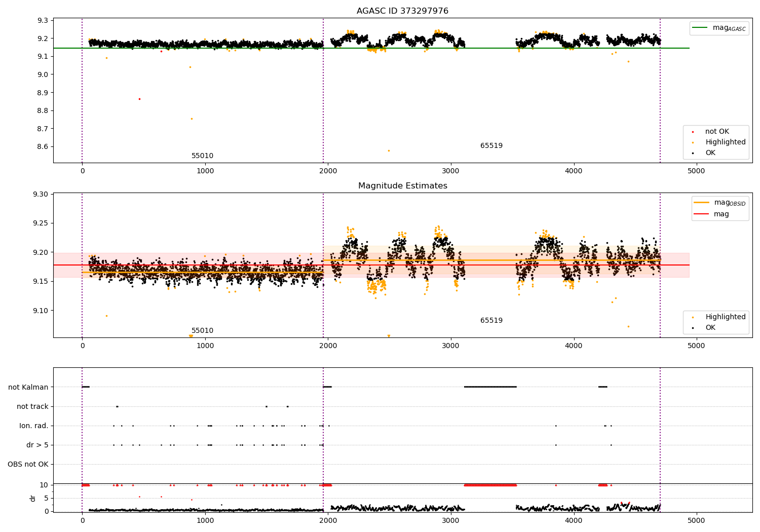Image resolution: width=760 pixels, height=532 pixels.
Task: Click the '1000' x-axis tick under top panel
Action: (205, 171)
